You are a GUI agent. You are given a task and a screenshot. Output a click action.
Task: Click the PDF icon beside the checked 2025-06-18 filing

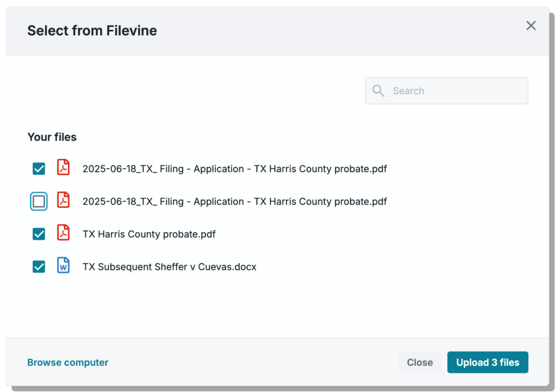64,168
